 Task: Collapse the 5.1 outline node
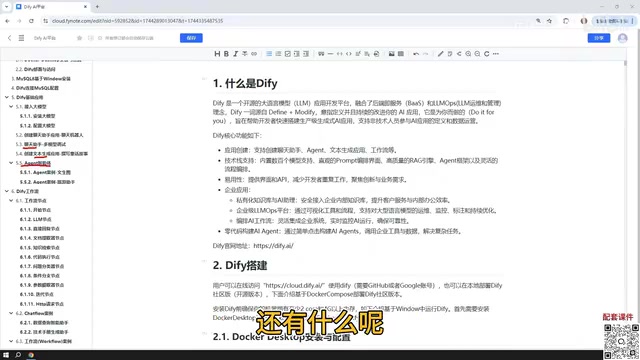[11, 107]
